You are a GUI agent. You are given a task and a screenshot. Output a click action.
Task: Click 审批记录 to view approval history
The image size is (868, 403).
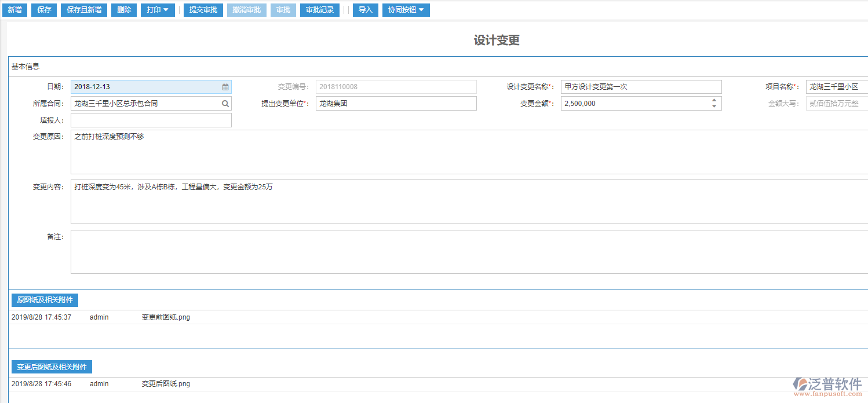click(x=319, y=10)
